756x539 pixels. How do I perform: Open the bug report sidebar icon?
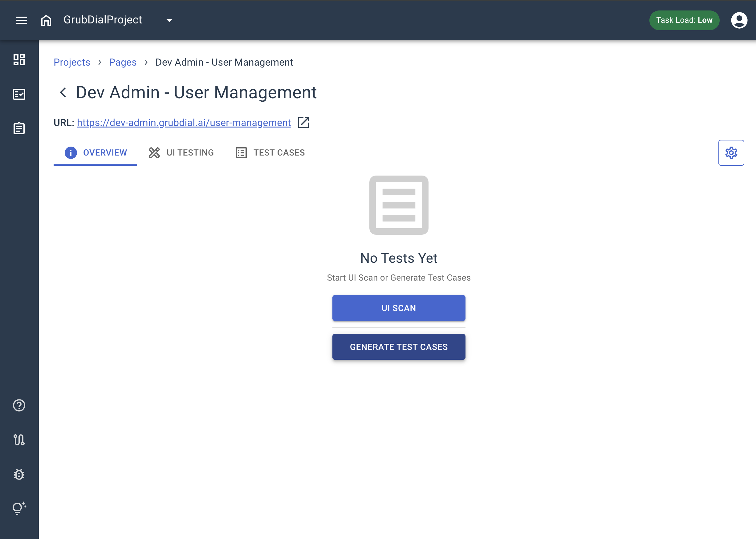coord(19,474)
